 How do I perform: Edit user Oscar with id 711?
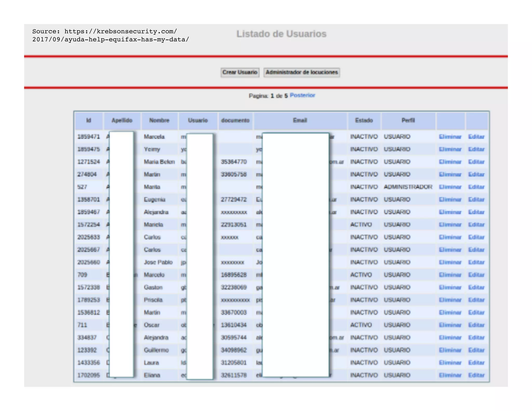[x=476, y=325]
